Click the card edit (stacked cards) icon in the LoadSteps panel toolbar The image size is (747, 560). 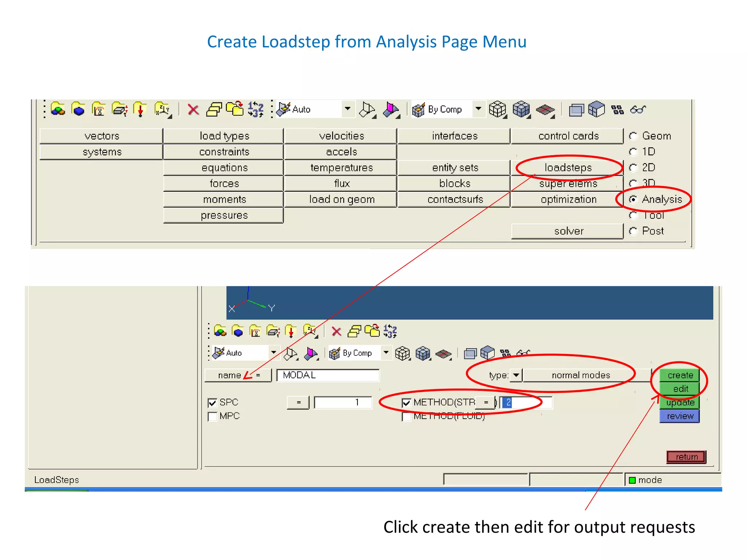tap(354, 331)
